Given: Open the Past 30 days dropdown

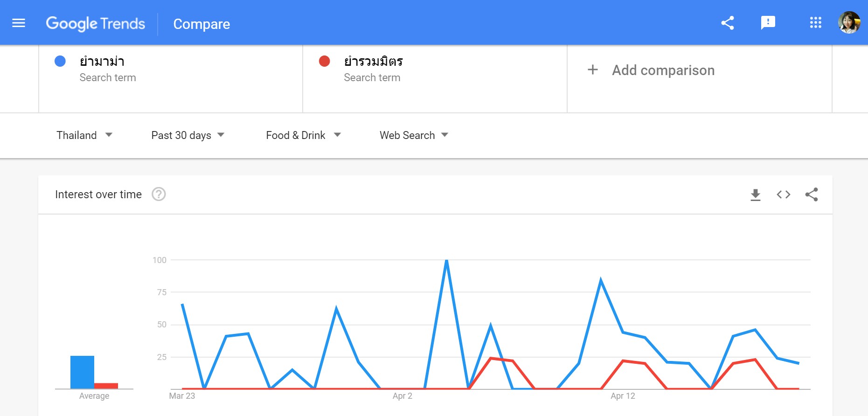Looking at the screenshot, I should [187, 135].
